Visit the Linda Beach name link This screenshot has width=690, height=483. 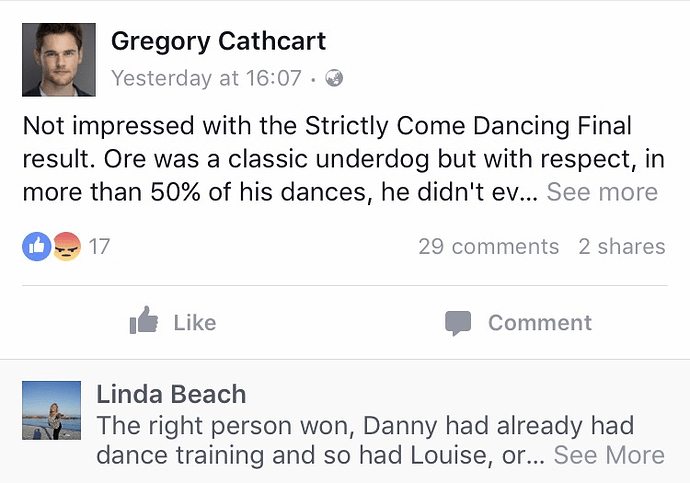pos(171,394)
